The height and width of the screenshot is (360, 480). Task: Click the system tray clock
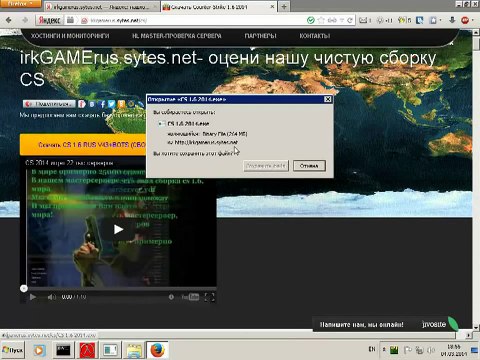(454, 350)
